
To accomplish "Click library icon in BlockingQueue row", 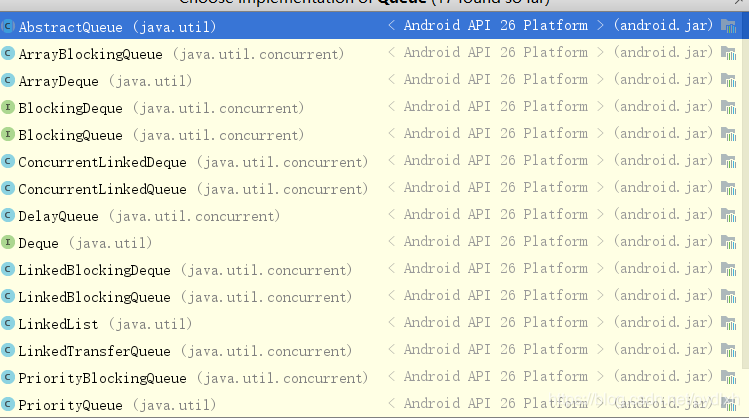I will pos(728,134).
